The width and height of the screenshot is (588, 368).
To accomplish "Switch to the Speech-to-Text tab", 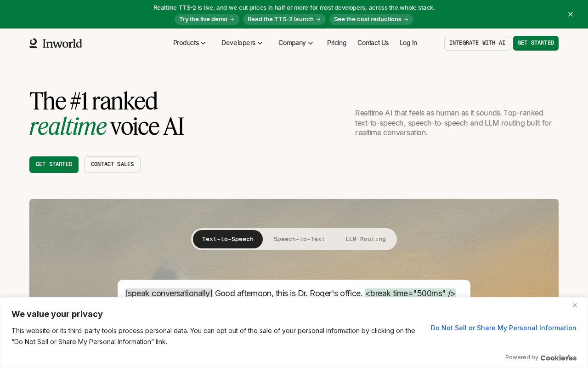I will coord(300,239).
